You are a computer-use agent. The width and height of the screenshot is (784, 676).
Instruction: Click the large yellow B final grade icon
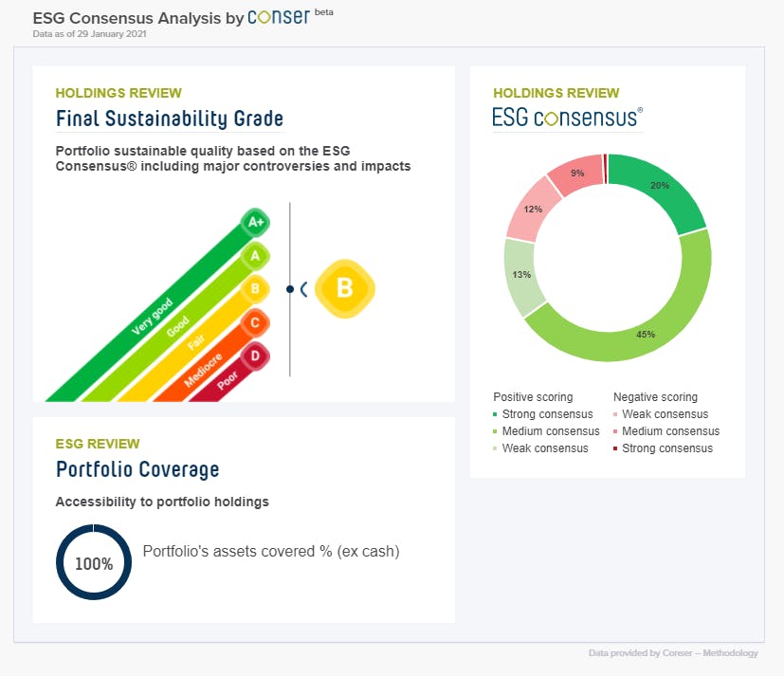[344, 289]
